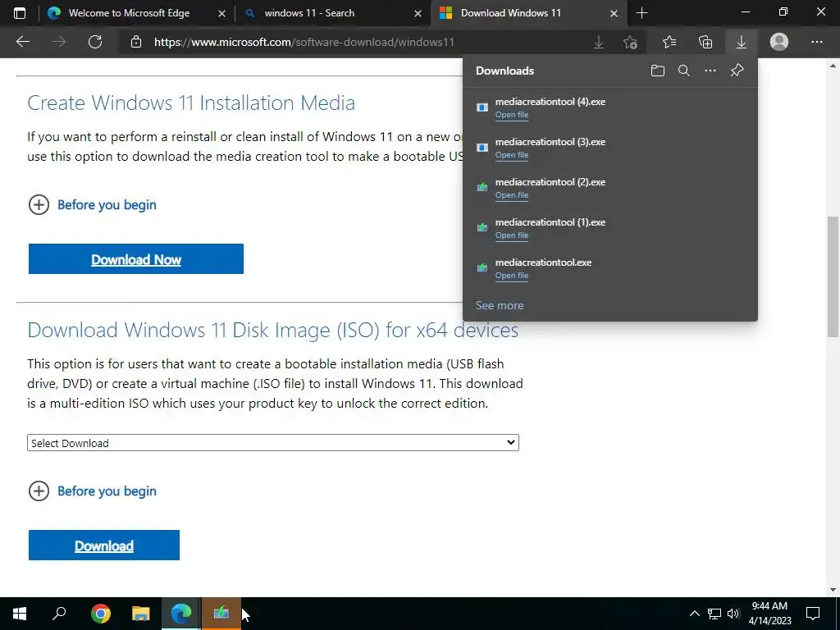Screen dimensions: 840x630
Task: Open Edge Settings and more menu
Action: [816, 42]
